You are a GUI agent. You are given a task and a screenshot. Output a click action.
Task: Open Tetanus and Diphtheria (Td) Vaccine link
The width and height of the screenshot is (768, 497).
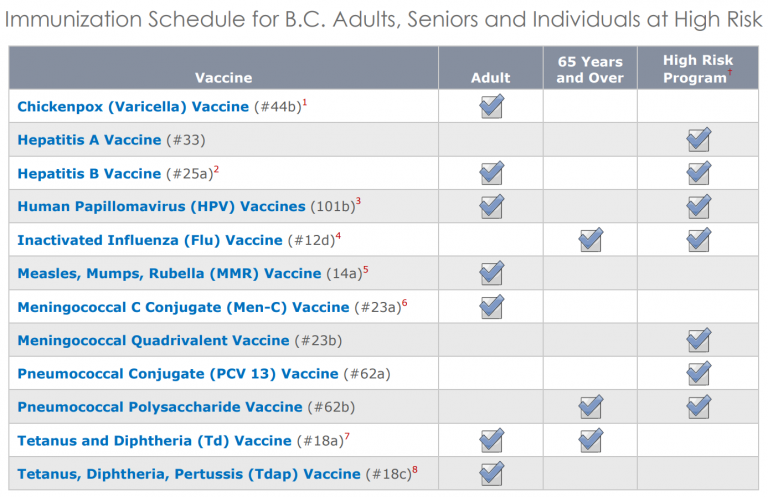[x=154, y=441]
